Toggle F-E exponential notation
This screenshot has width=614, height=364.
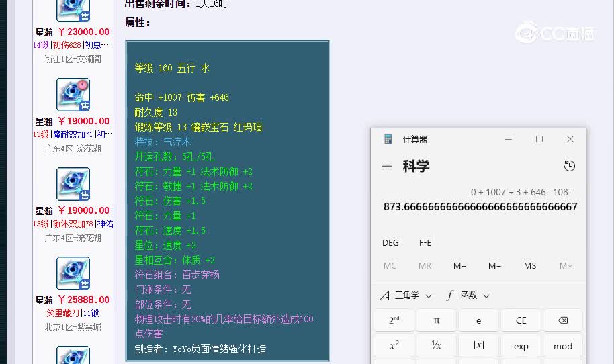click(x=425, y=242)
